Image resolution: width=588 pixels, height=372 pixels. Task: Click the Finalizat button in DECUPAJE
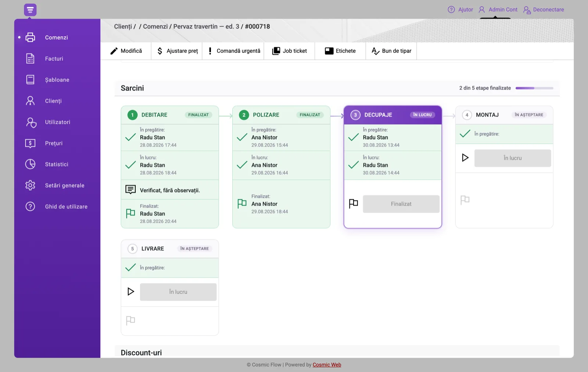401,204
